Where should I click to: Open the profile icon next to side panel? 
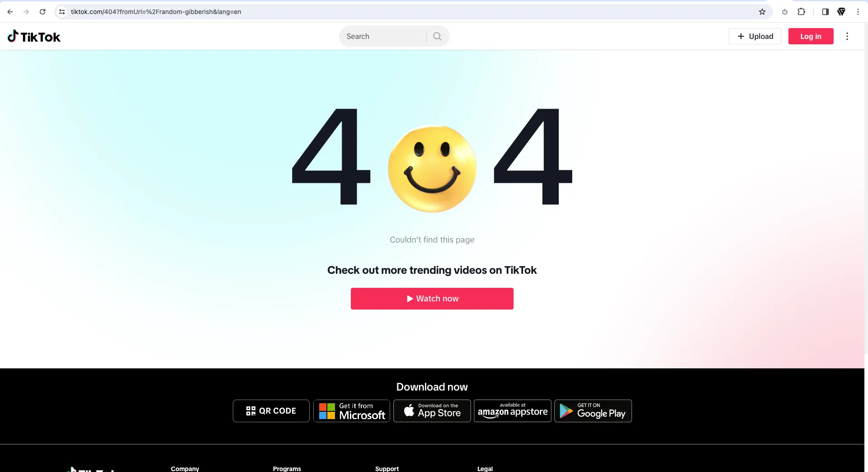click(x=841, y=12)
